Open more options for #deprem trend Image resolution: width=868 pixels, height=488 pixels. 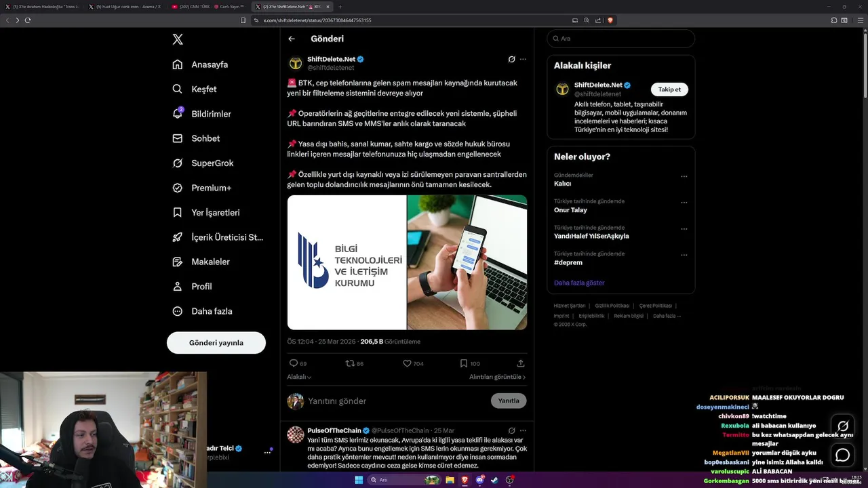[x=684, y=255]
